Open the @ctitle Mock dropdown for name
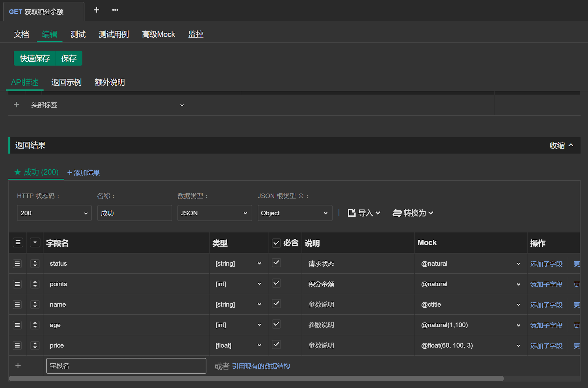Screen dimensions: 588x388 [471, 305]
